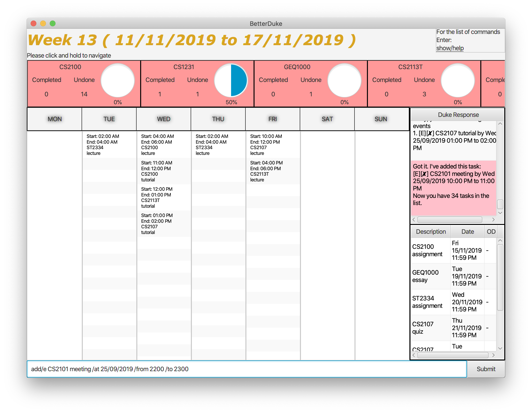The height and width of the screenshot is (413, 532).
Task: Click the CS2100 progress circle
Action: (118, 80)
